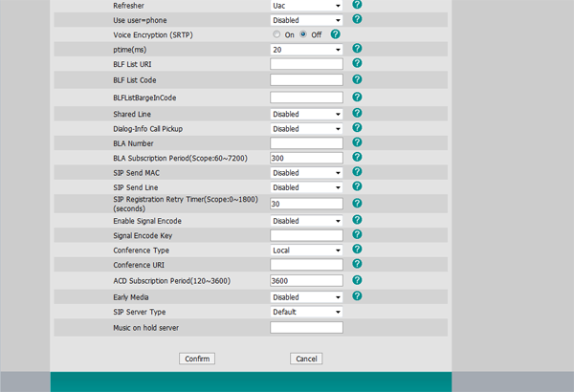
Task: Open help icon for Refresher
Action: [357, 5]
